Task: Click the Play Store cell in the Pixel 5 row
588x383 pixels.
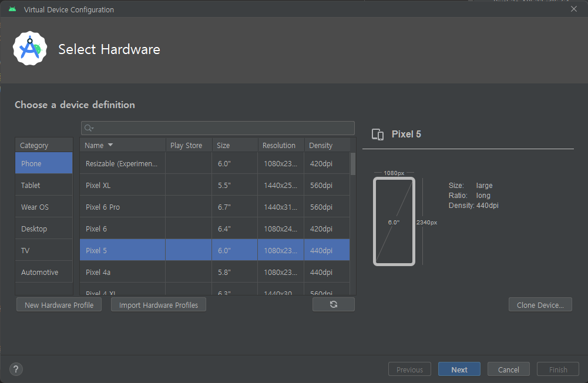Action: (189, 250)
